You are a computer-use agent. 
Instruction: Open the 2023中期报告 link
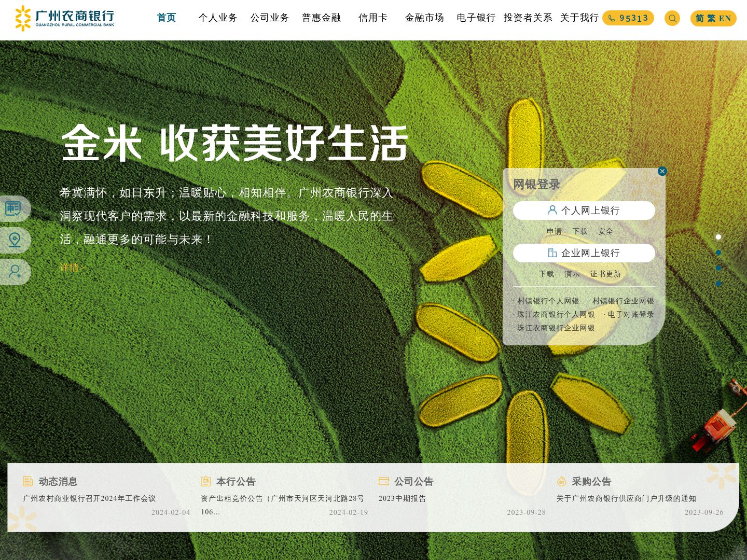(x=402, y=498)
